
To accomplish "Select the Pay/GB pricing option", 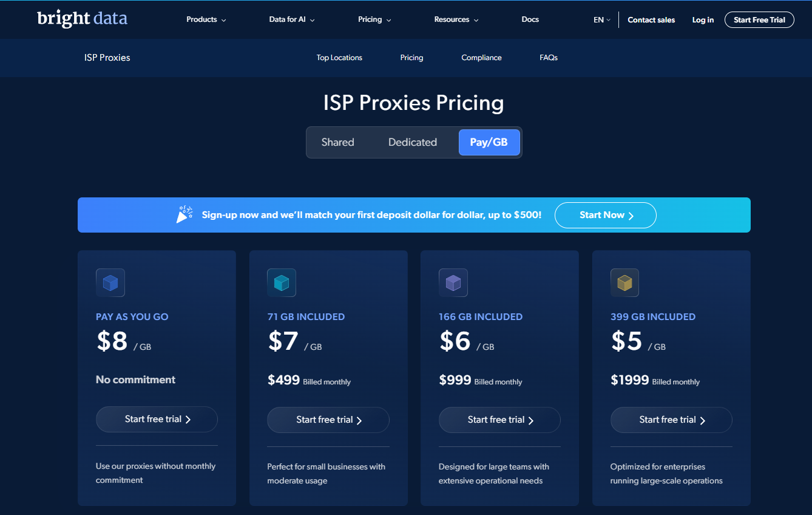I will (489, 142).
